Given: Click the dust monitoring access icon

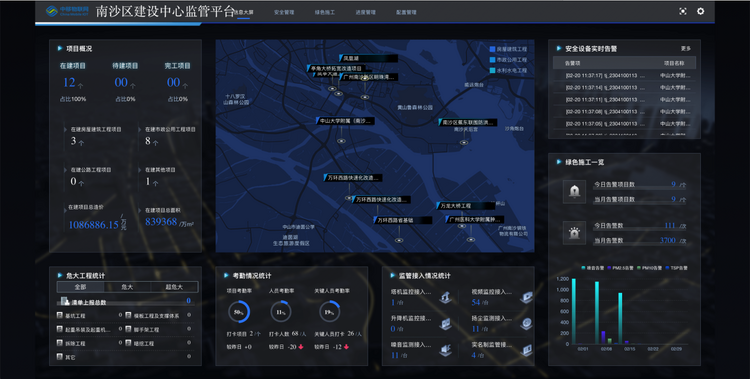Looking at the screenshot, I should (x=526, y=323).
